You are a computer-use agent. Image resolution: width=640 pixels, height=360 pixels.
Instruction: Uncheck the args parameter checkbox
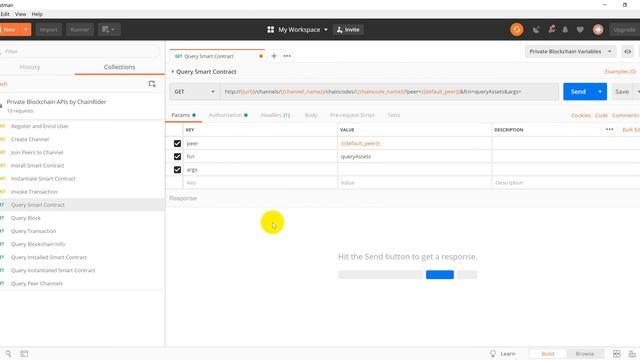(177, 169)
